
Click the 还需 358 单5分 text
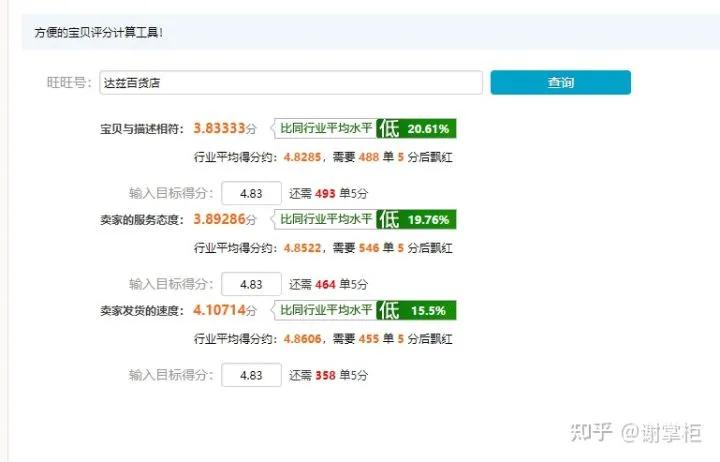(328, 375)
